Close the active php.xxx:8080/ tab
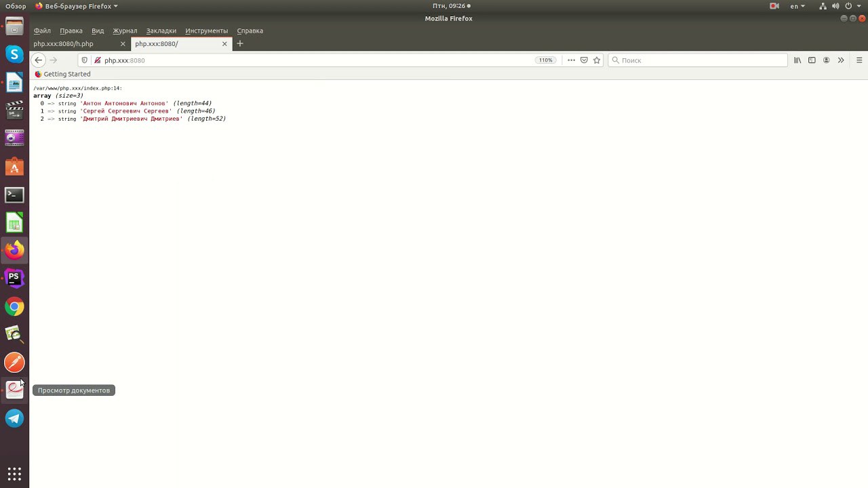 tap(224, 44)
